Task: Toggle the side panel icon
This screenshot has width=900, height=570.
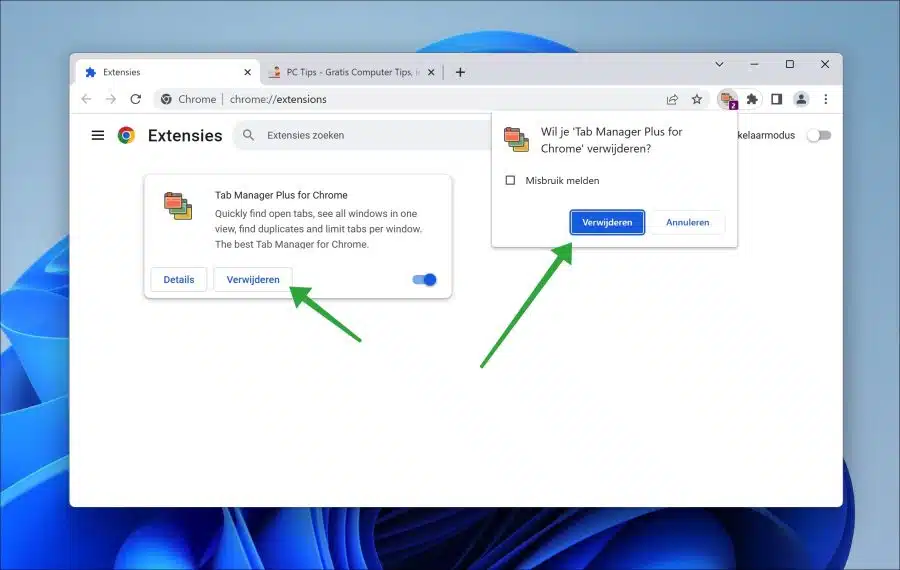Action: (x=776, y=99)
